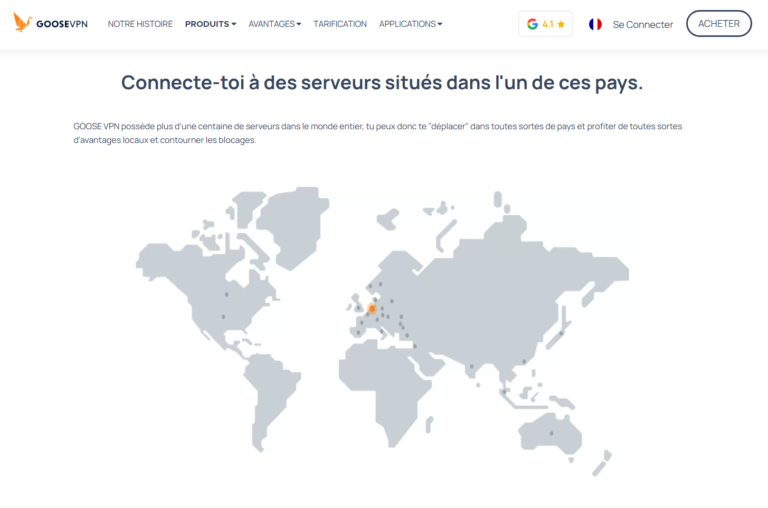The image size is (768, 508).
Task: Open the Notre Histoire page
Action: (140, 24)
